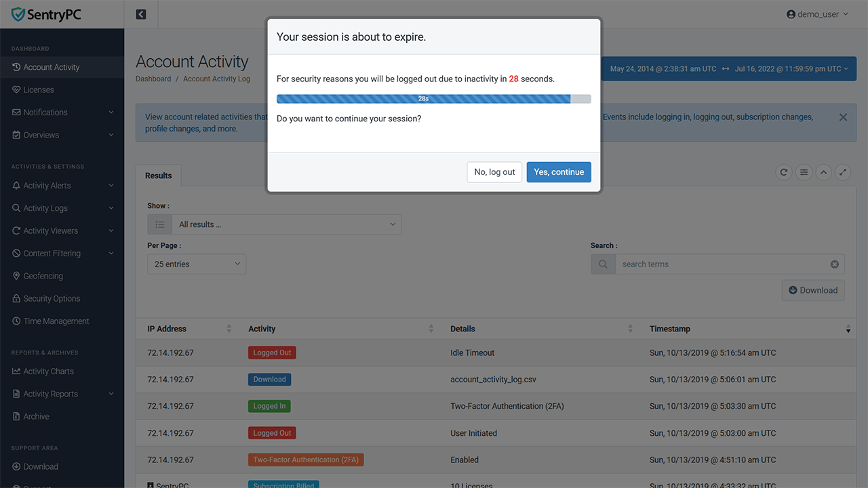Click Yes, continue session button
Image resolution: width=868 pixels, height=488 pixels.
click(559, 172)
